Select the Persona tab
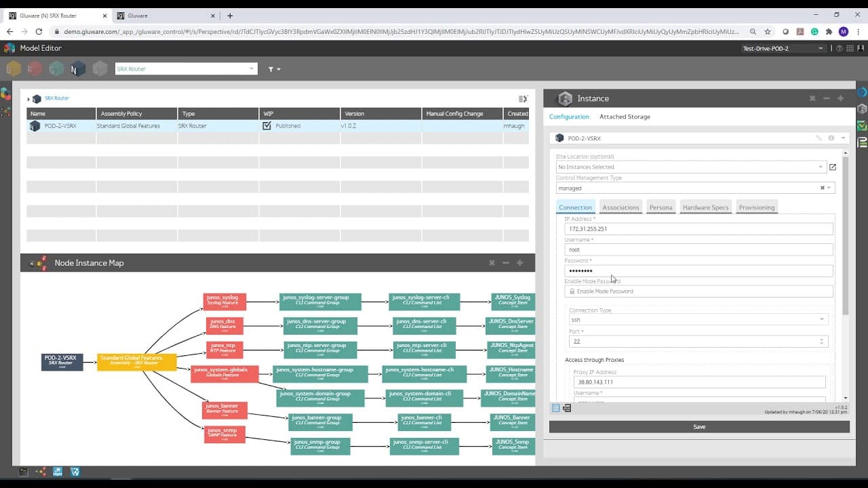The width and height of the screenshot is (868, 488). (661, 207)
